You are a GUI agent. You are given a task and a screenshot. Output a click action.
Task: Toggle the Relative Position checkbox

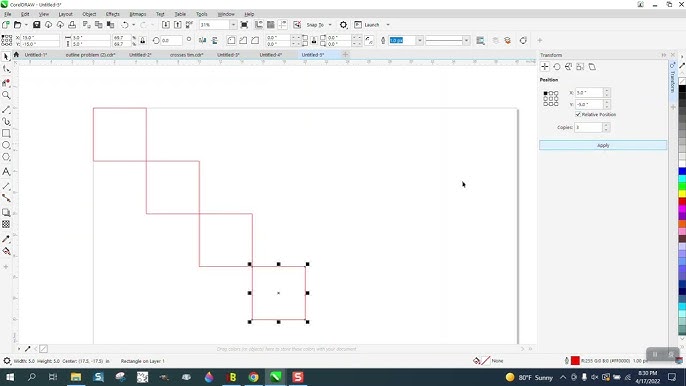(578, 114)
